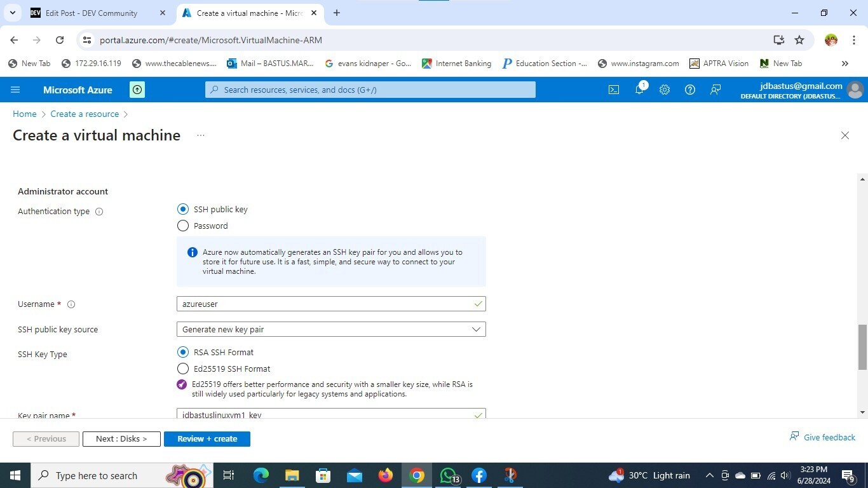
Task: Open the taskbar notification center
Action: tap(848, 475)
